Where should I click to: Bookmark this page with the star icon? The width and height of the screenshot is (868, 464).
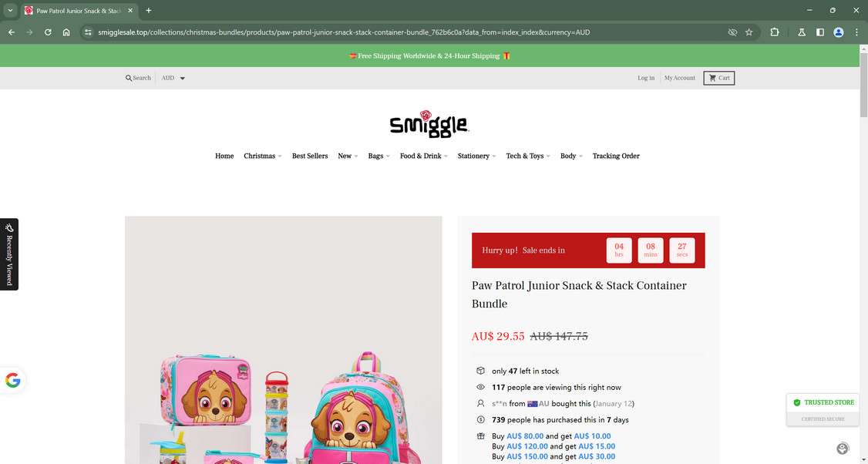click(749, 32)
